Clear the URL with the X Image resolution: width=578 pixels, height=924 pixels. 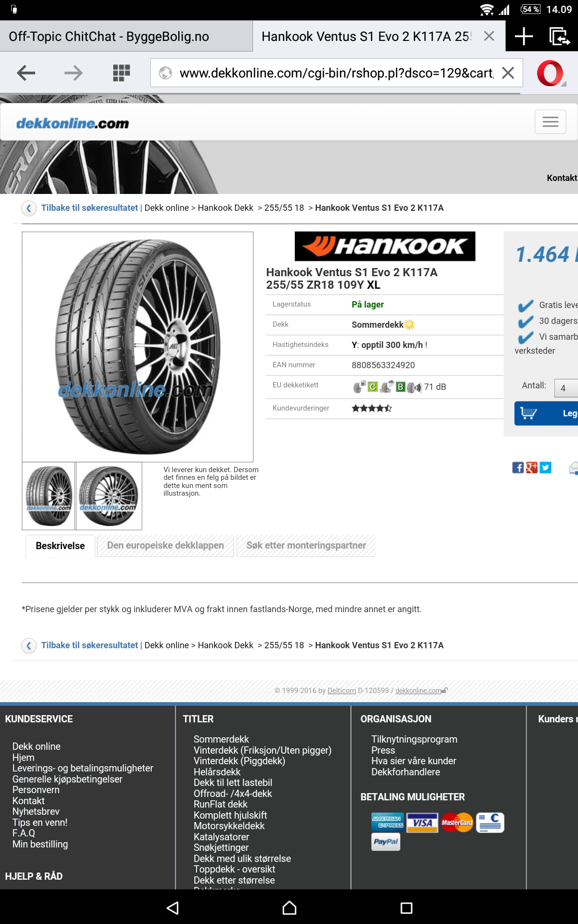click(x=508, y=73)
